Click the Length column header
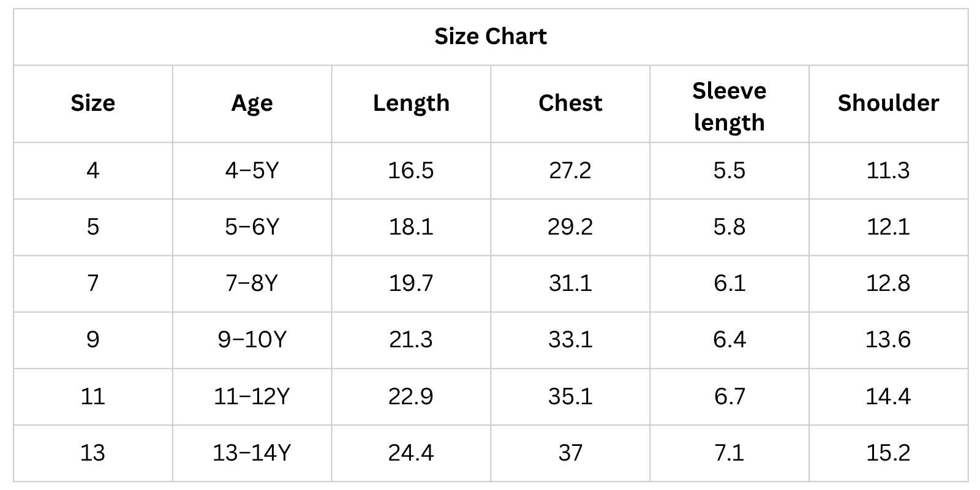This screenshot has width=980, height=490. (411, 103)
